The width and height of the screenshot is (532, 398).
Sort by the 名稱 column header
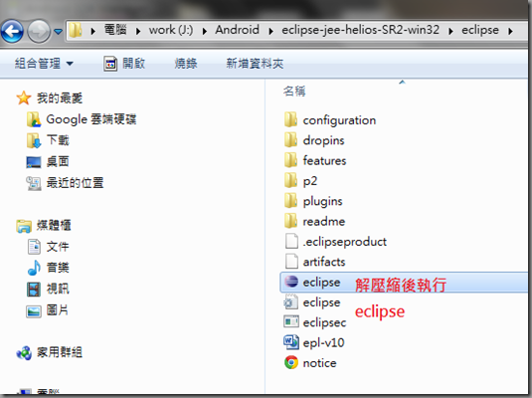click(x=294, y=91)
